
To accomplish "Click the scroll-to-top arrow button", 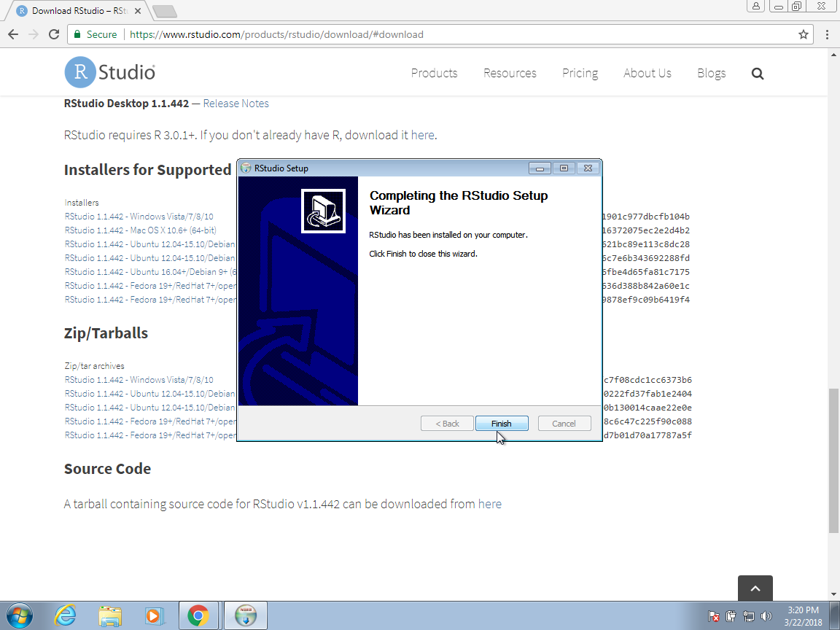I will point(755,588).
